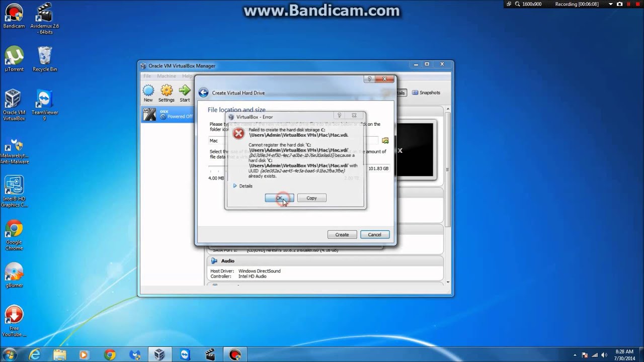Viewport: 644px width, 362px height.
Task: Click the taskbar clock showing 8:28 AM
Action: [624, 355]
